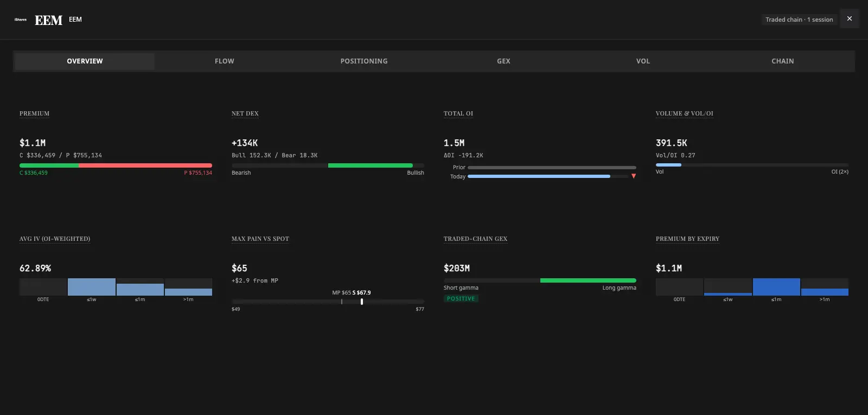The image size is (868, 415).
Task: Click the Traded-Chain GEX heading
Action: coord(476,239)
